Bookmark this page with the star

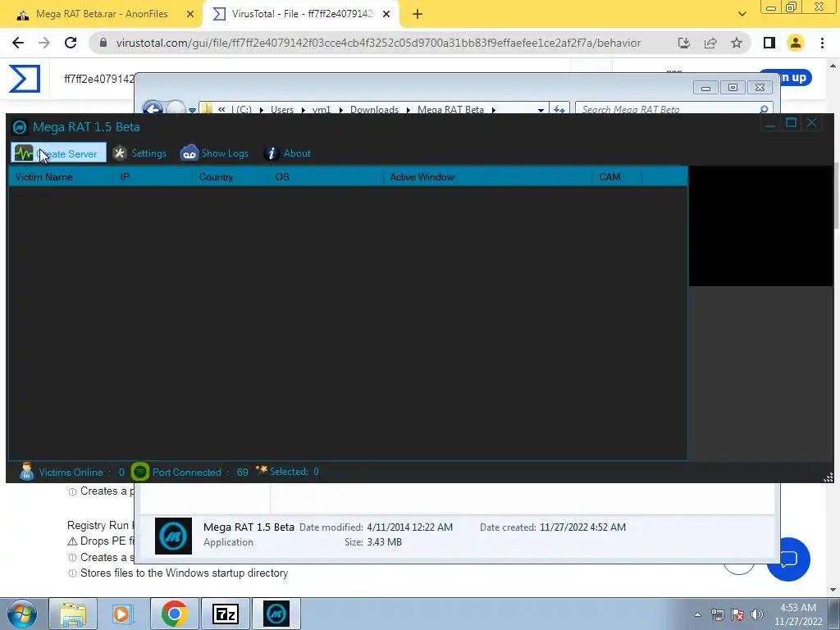click(737, 43)
